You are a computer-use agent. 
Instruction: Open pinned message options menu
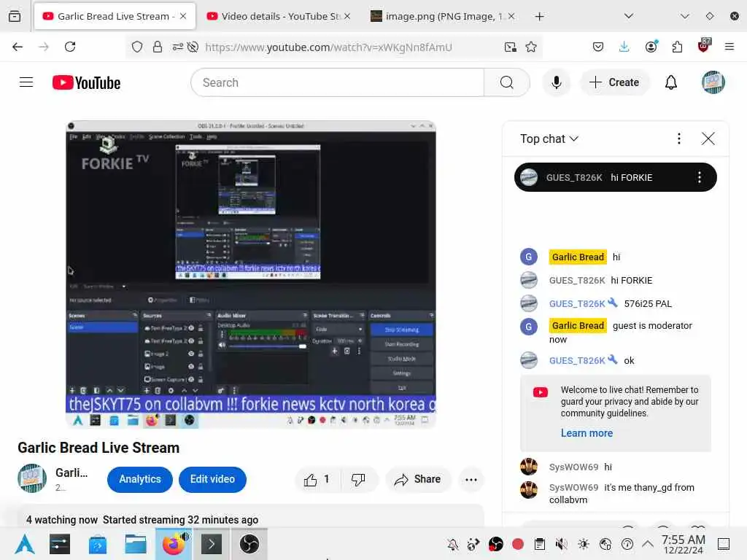[x=700, y=178]
